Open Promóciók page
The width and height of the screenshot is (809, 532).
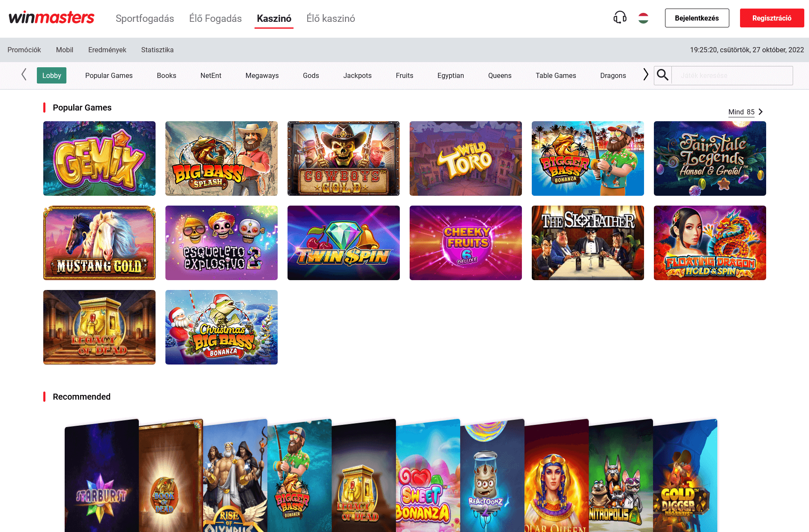coord(24,50)
